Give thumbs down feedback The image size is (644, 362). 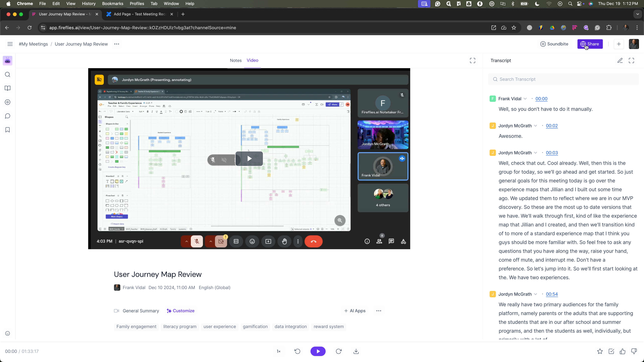pyautogui.click(x=634, y=351)
